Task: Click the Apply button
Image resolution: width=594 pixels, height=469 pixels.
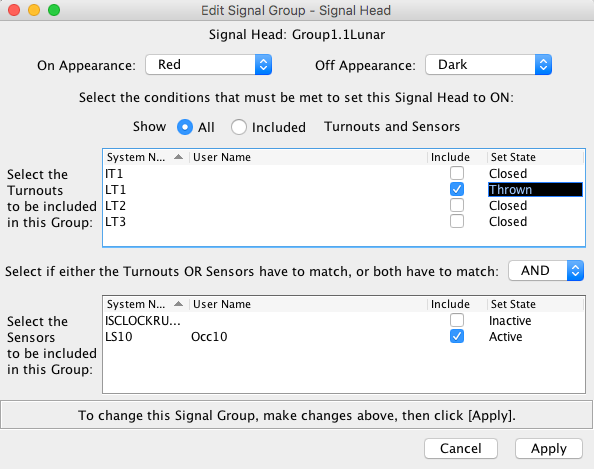Action: [x=549, y=449]
